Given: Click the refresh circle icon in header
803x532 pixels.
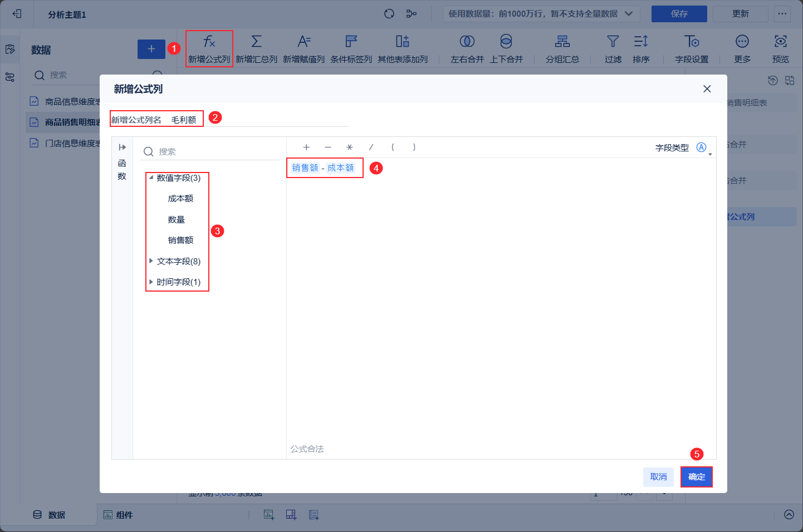Looking at the screenshot, I should pyautogui.click(x=389, y=14).
